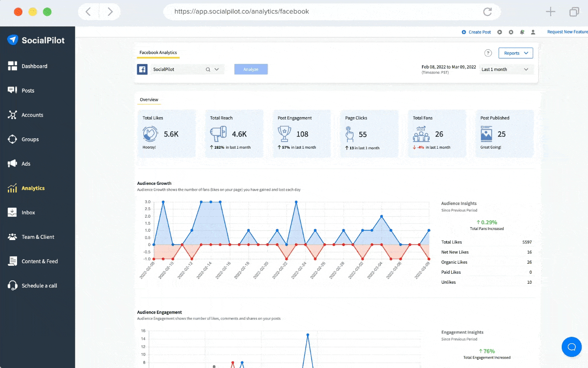Click the SocialPilot logo

[x=36, y=40]
